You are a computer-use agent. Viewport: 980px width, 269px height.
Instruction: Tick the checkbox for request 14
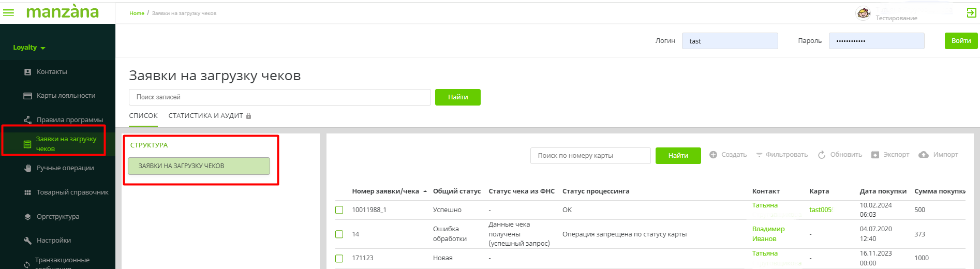[x=339, y=234]
